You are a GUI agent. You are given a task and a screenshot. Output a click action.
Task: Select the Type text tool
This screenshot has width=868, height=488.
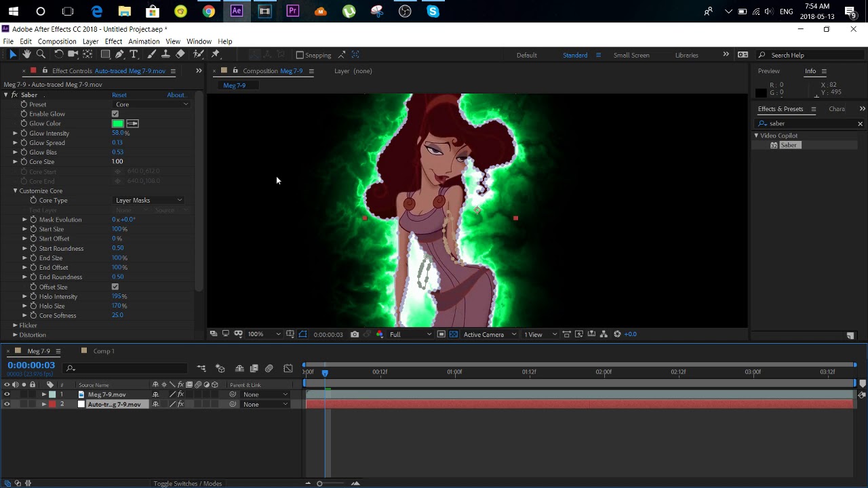[x=134, y=54]
